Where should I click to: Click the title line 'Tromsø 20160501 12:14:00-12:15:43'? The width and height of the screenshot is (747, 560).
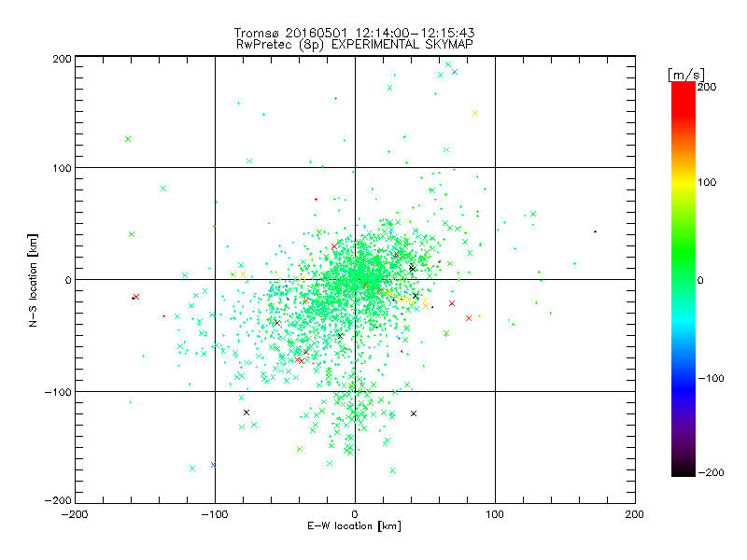(x=354, y=33)
